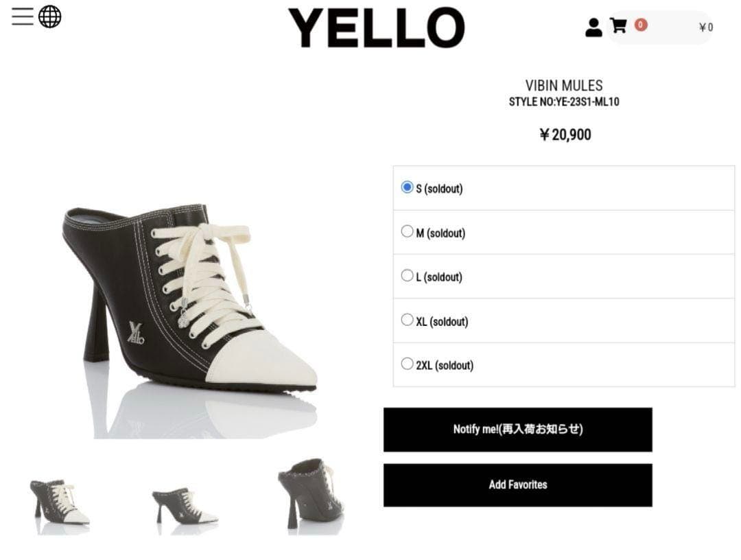Click the Add Favorites button

click(518, 485)
